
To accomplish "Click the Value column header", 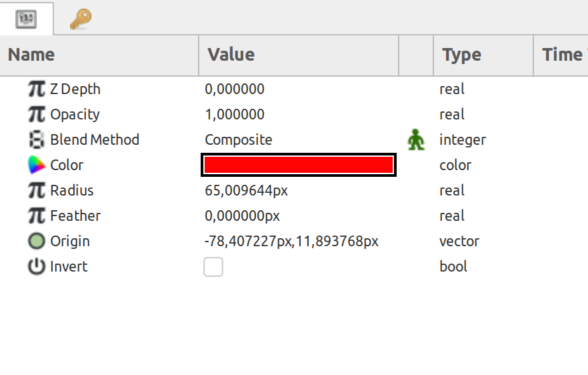I will pyautogui.click(x=299, y=55).
